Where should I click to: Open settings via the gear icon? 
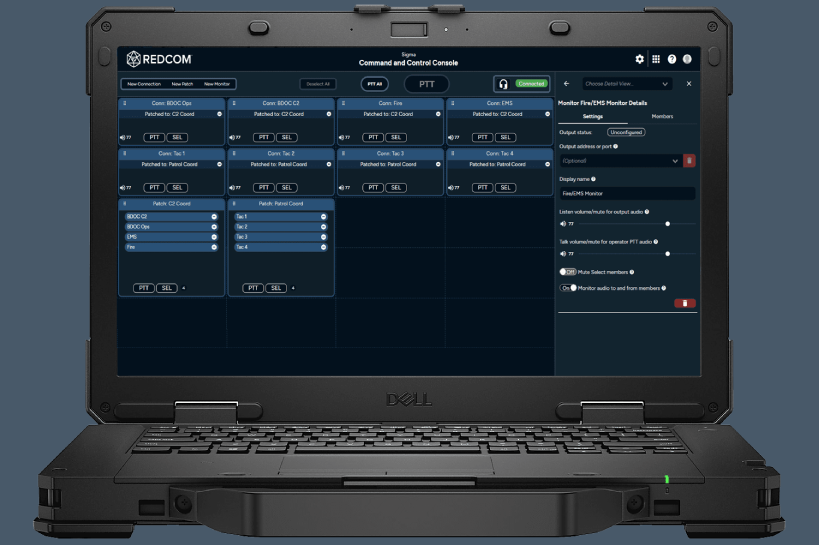pyautogui.click(x=640, y=60)
